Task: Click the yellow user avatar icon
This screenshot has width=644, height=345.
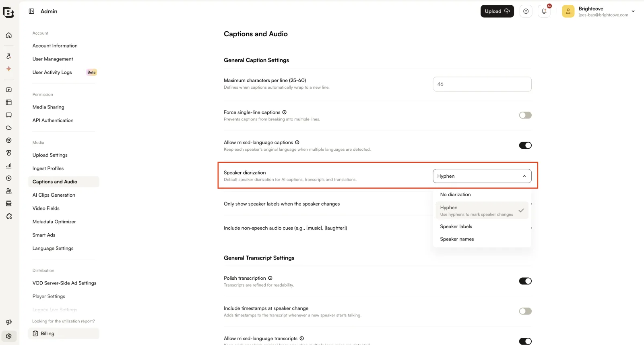Action: pyautogui.click(x=568, y=11)
